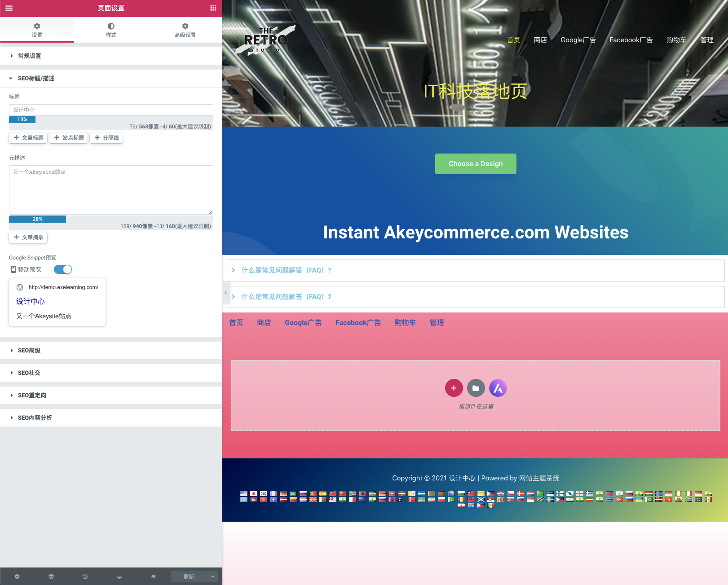Expand the SEO高级 section
Viewport: 728px width, 585px height.
pyautogui.click(x=29, y=350)
